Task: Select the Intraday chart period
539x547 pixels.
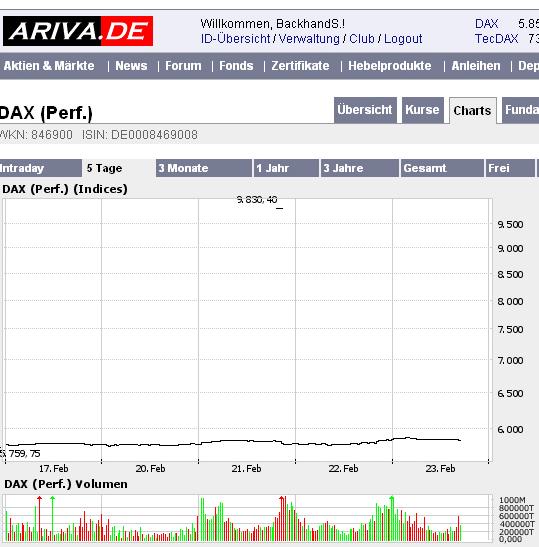Action: click(x=40, y=168)
